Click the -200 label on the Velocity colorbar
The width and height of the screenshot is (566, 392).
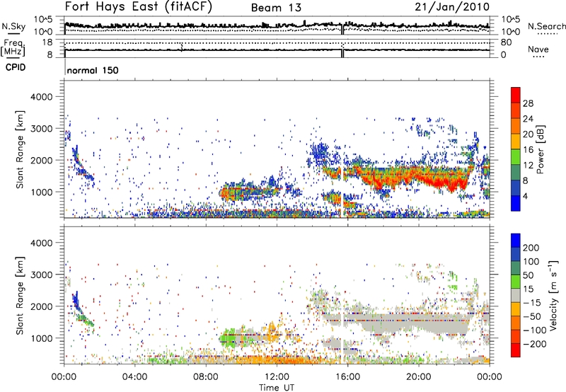535,344
